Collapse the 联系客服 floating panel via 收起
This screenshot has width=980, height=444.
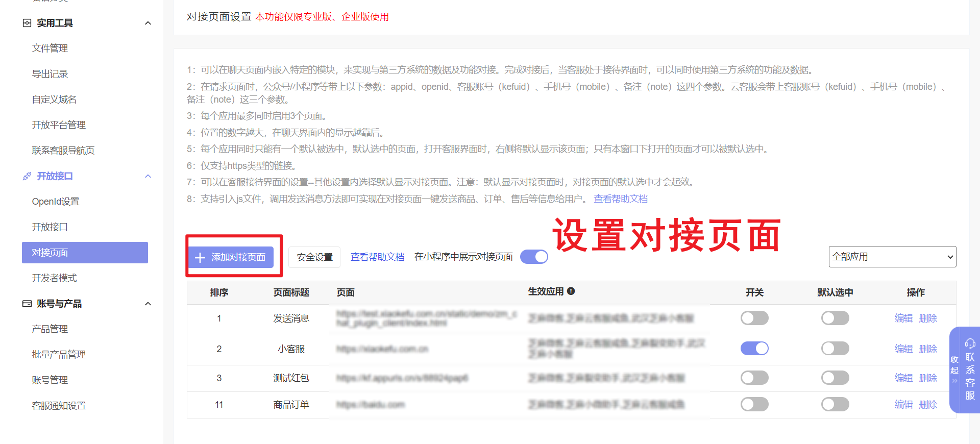point(954,369)
